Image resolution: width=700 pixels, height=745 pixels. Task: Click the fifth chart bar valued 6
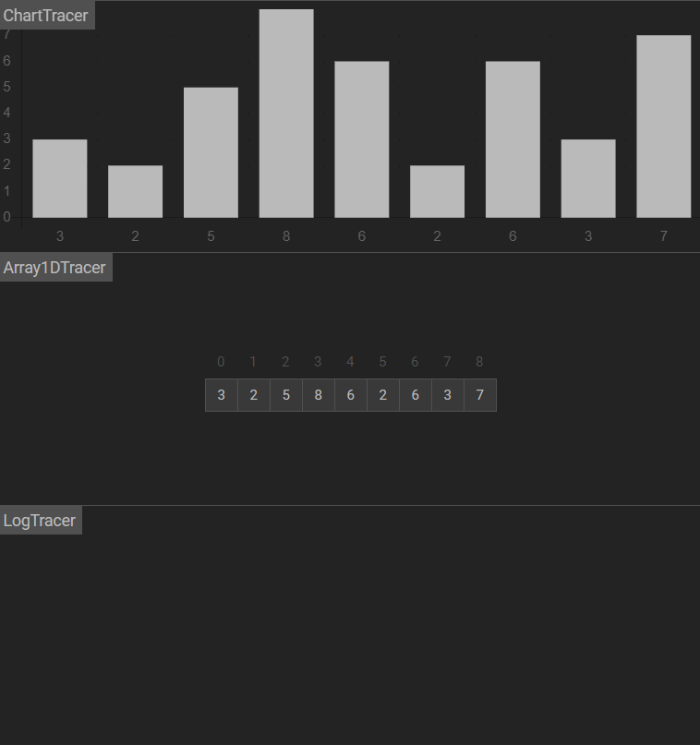pyautogui.click(x=361, y=139)
